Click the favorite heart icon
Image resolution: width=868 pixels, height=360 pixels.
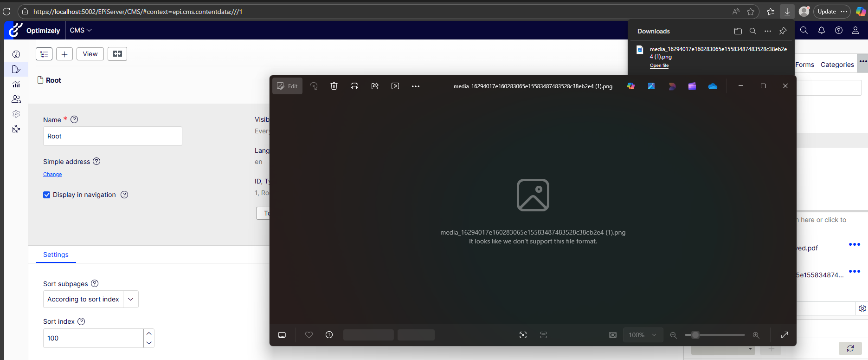[309, 335]
